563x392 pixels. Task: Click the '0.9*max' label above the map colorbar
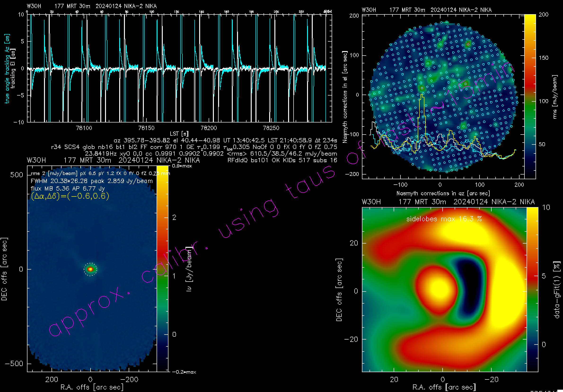pos(182,166)
